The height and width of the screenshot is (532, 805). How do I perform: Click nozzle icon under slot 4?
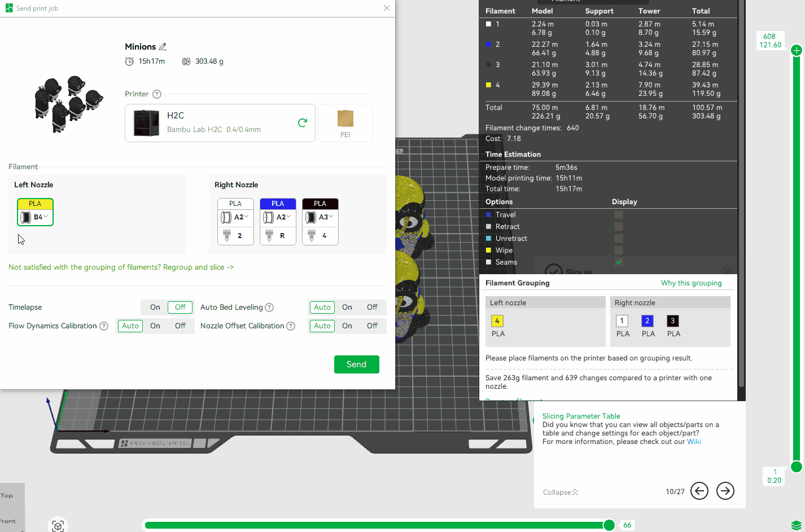tap(312, 235)
